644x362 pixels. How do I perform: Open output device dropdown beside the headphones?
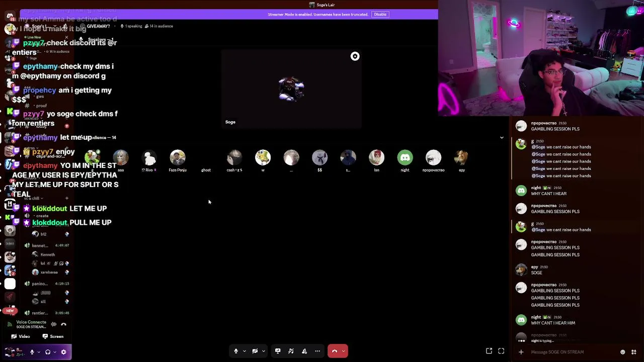55,352
